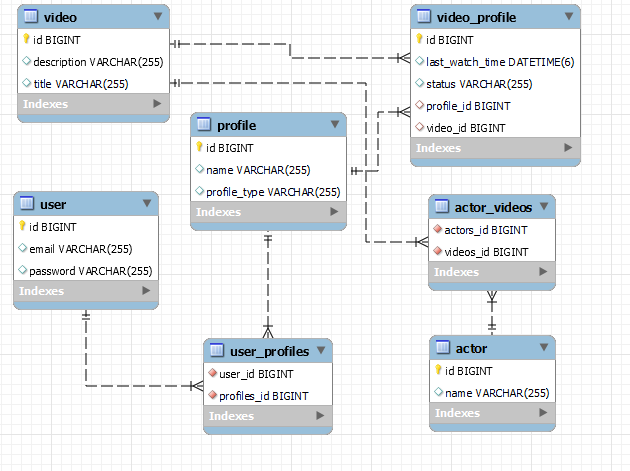This screenshot has width=630, height=471.
Task: Select 'videos_id BIGINT' column text
Action: click(x=487, y=252)
